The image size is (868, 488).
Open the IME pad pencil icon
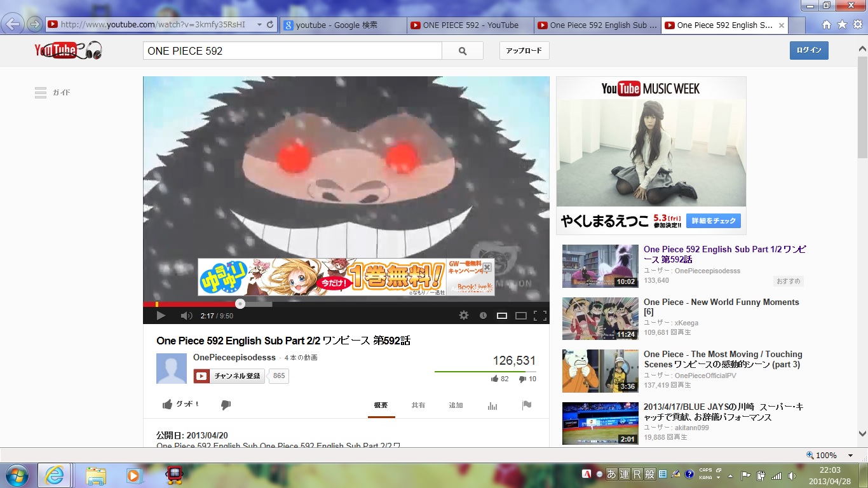(x=675, y=475)
